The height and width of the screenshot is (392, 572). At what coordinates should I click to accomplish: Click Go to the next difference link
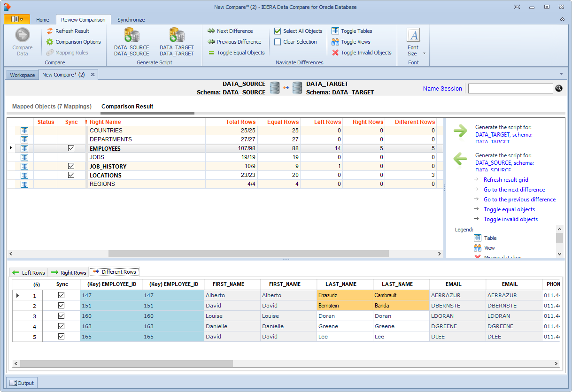[x=514, y=190]
